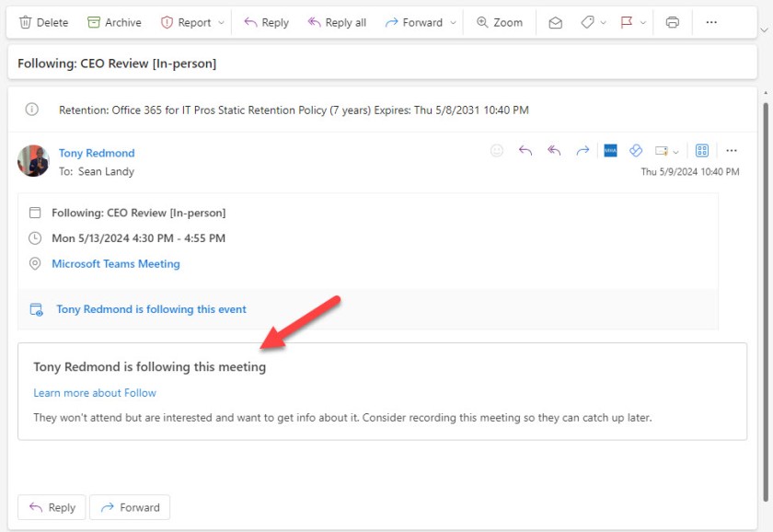Open 'Learn more about Follow' link
This screenshot has height=532, width=773.
click(x=95, y=393)
